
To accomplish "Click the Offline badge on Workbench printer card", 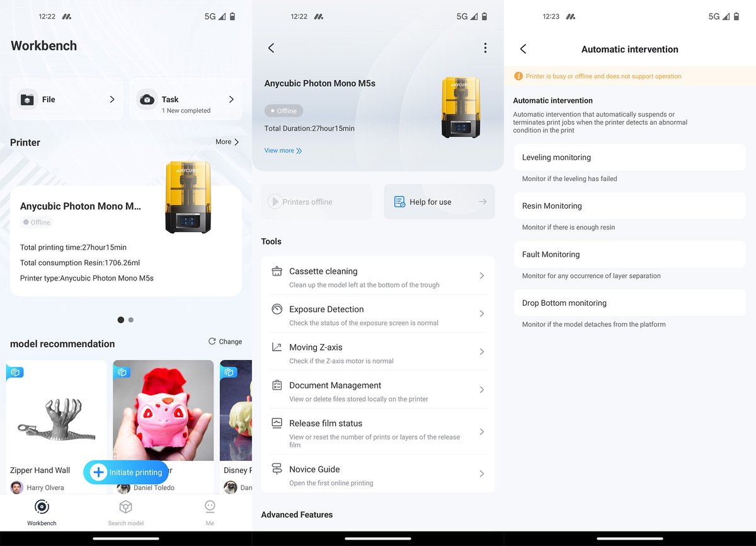I will click(37, 222).
